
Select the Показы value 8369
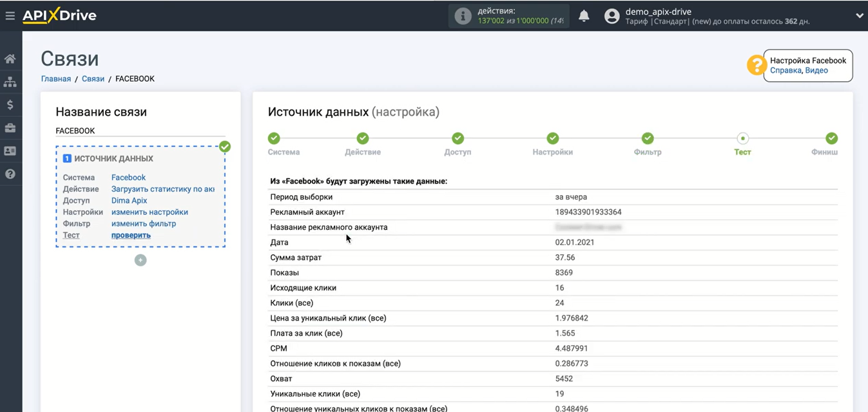[x=564, y=273]
